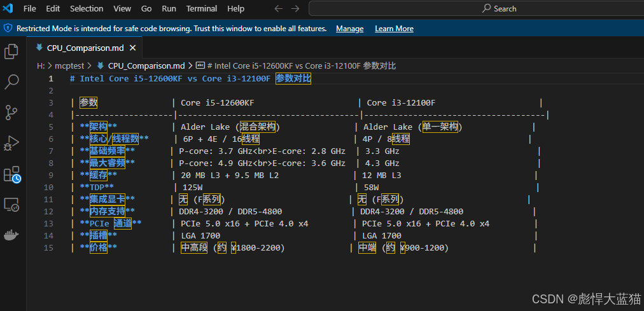The height and width of the screenshot is (311, 644).
Task: Click 'Alder Lake (单一架构)' cell
Action: click(x=413, y=127)
